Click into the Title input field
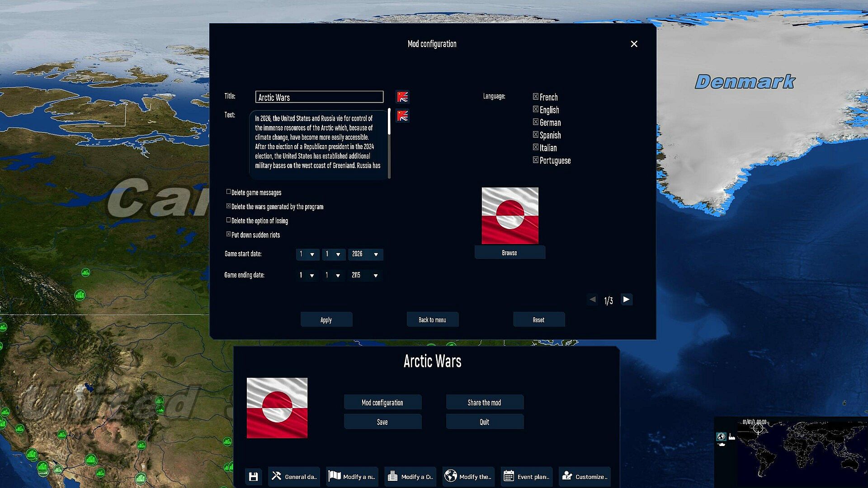Image resolution: width=868 pixels, height=488 pixels. pyautogui.click(x=319, y=97)
